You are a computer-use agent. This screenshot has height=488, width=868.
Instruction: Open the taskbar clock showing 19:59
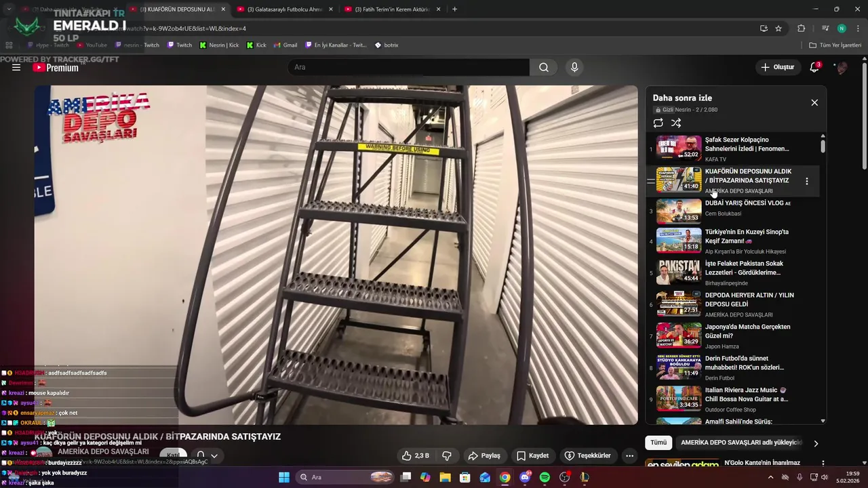(x=847, y=477)
